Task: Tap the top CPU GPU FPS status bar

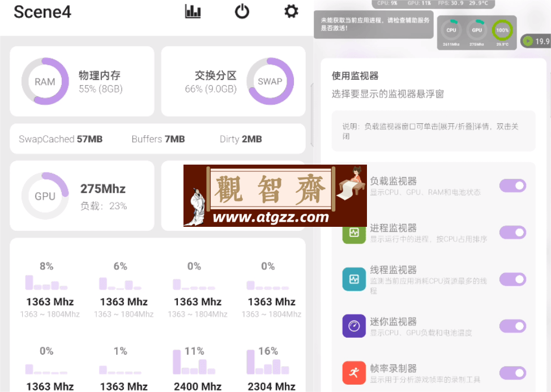Action: [x=433, y=3]
